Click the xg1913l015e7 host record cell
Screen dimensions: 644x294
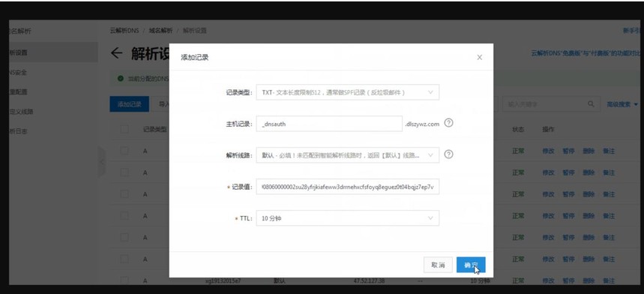point(223,280)
